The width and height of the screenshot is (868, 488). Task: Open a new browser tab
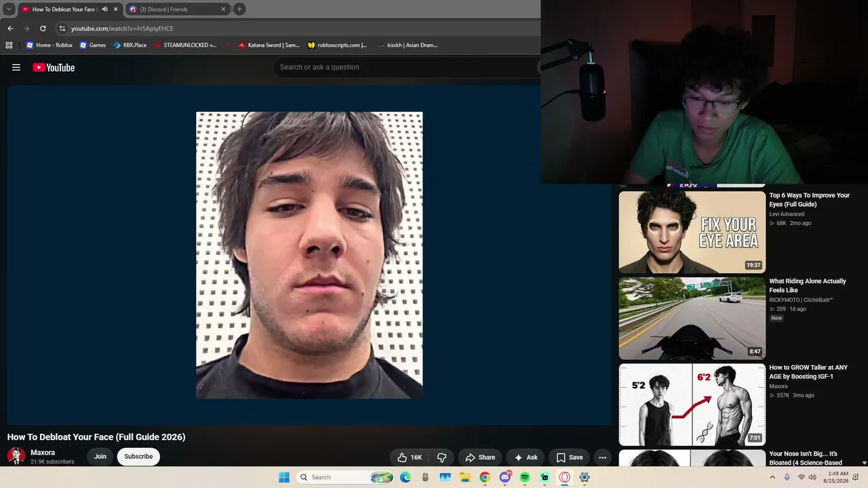pos(239,9)
